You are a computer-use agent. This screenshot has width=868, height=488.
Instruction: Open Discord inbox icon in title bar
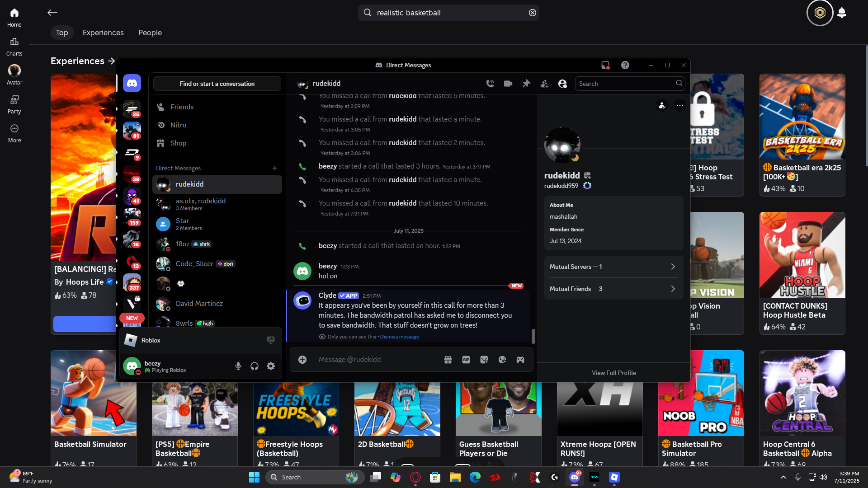(605, 65)
